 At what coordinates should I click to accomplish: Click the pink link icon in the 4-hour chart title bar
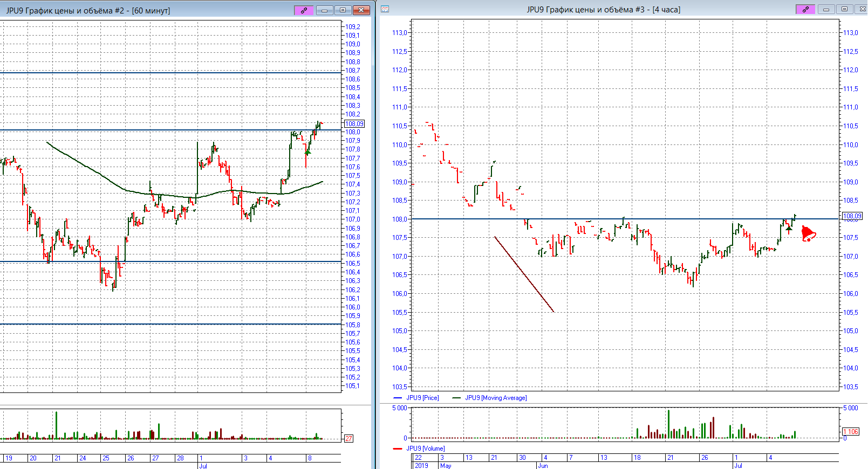point(805,10)
